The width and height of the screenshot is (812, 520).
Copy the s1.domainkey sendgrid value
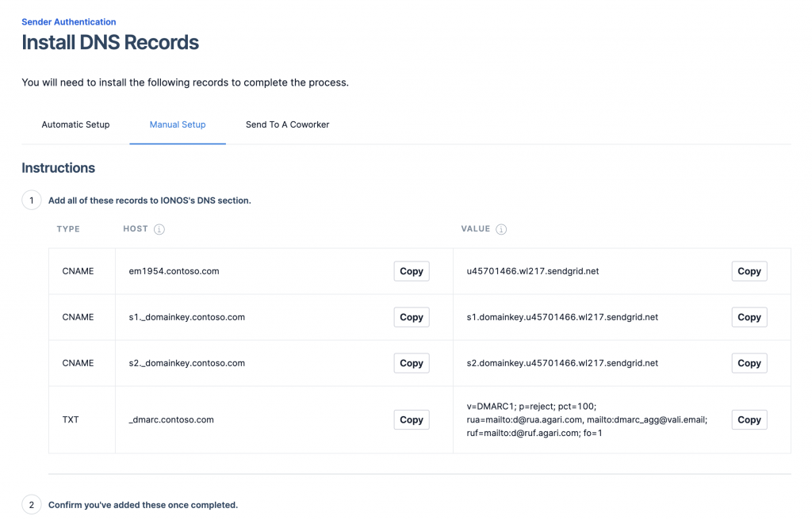pyautogui.click(x=749, y=317)
